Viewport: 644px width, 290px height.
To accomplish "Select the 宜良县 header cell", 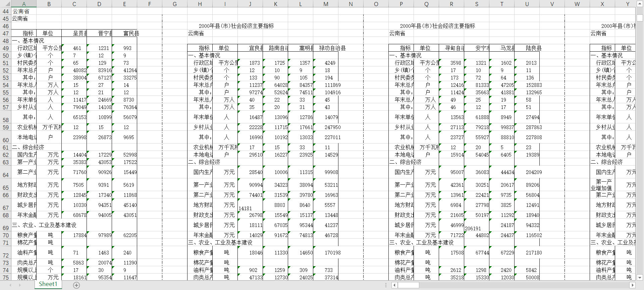I will [x=250, y=48].
